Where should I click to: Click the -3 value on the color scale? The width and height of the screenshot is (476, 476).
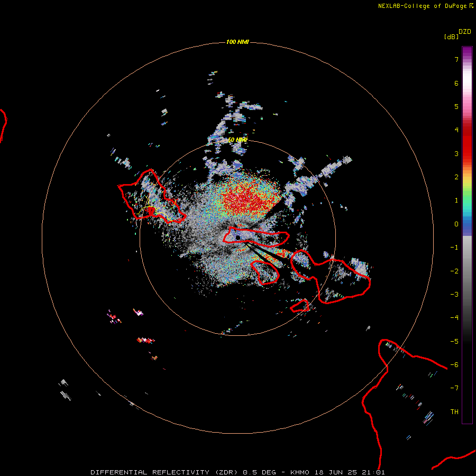(454, 295)
